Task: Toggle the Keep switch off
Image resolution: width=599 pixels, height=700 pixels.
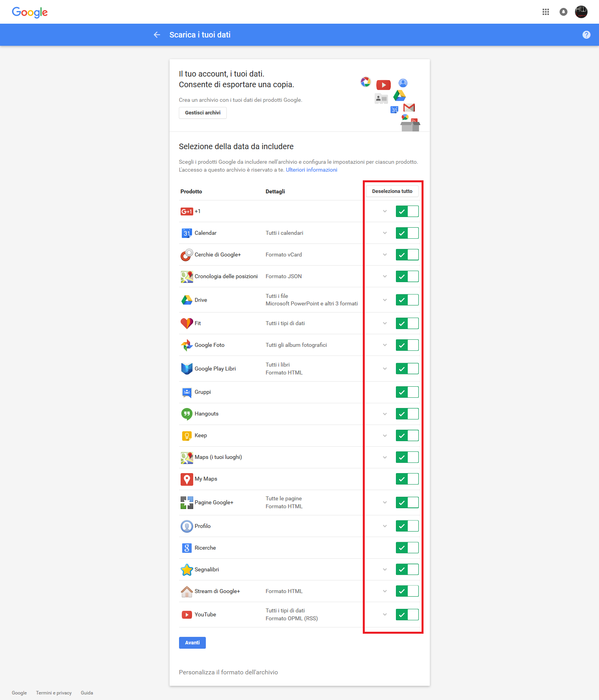Action: click(407, 436)
